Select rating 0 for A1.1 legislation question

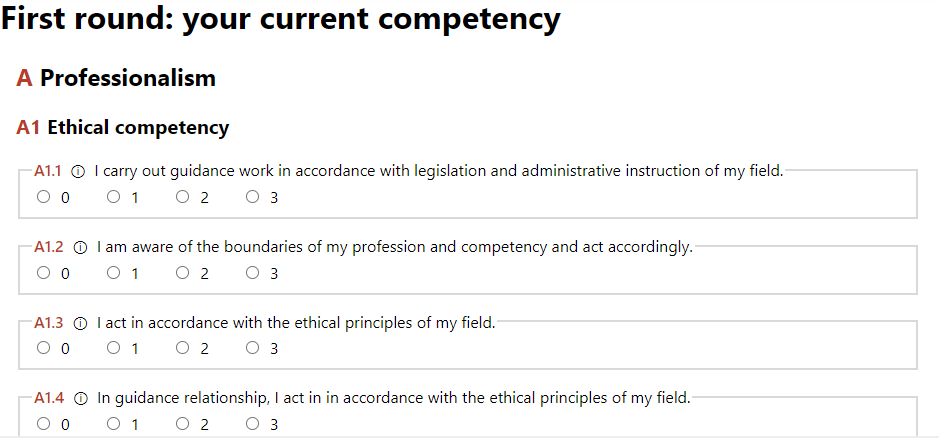point(43,196)
